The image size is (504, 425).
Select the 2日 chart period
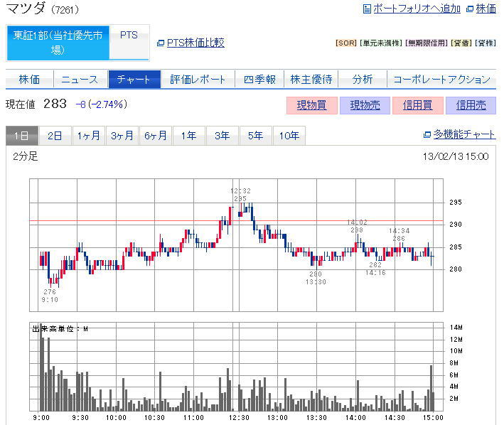pos(55,136)
